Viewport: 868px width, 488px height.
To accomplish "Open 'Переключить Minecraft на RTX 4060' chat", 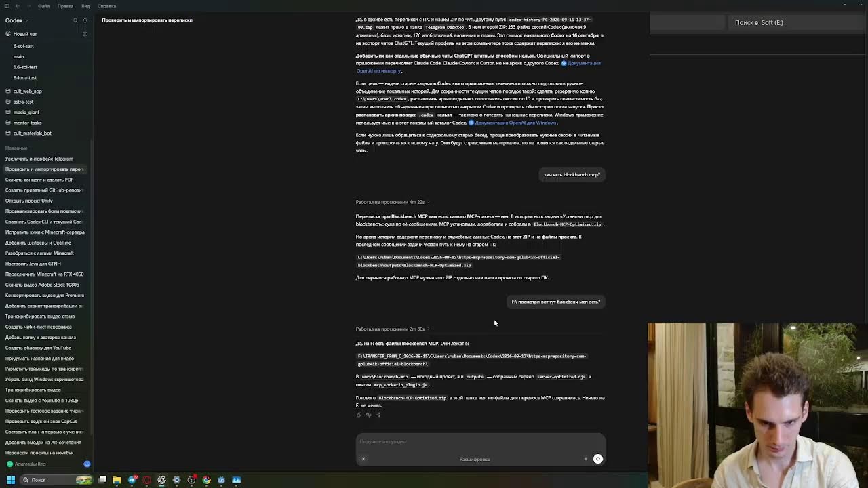I will tap(45, 274).
